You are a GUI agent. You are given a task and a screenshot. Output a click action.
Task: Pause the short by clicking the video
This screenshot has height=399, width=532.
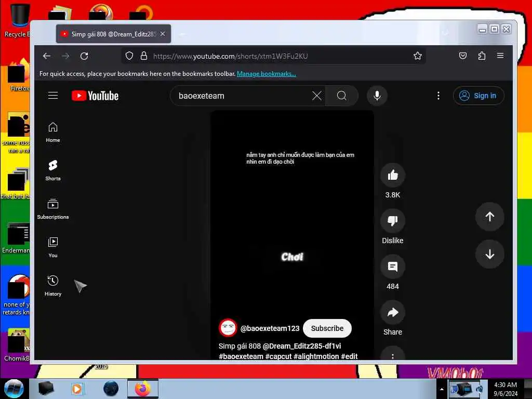pos(292,217)
